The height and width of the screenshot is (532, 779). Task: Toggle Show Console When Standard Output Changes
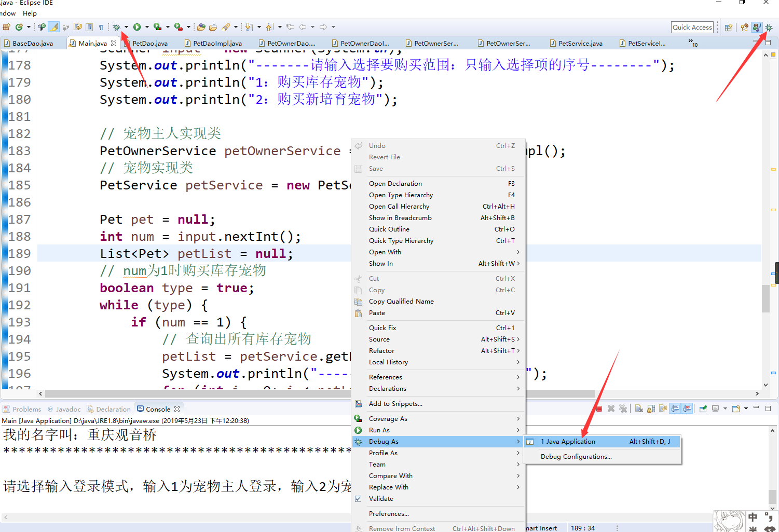coord(675,408)
